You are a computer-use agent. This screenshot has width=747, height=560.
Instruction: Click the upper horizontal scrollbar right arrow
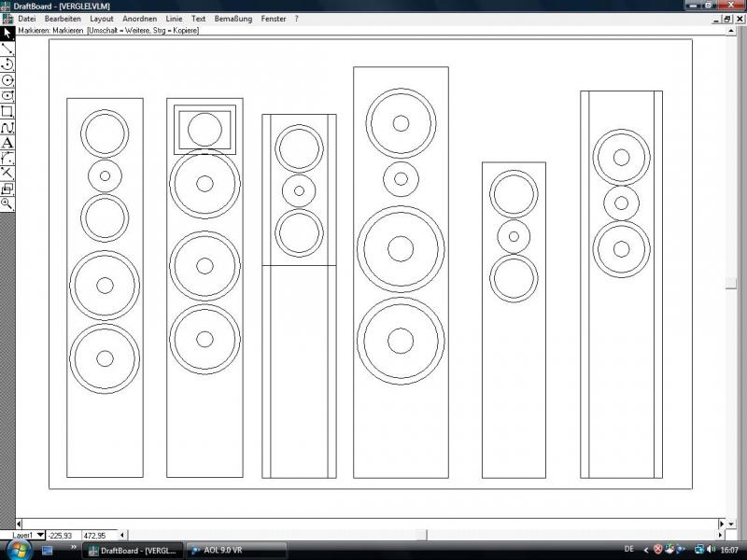722,524
